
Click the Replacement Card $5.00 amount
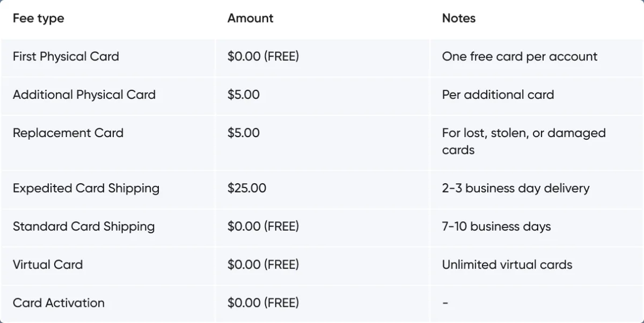[244, 133]
